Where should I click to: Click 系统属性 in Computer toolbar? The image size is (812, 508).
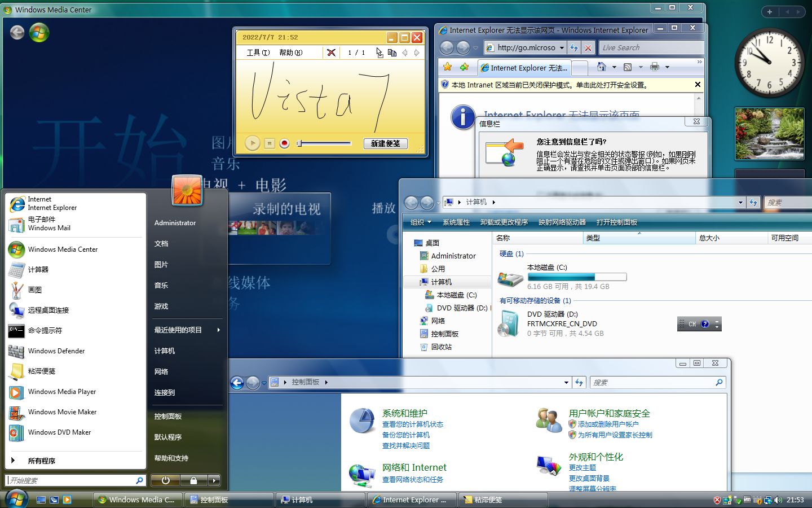pos(456,222)
